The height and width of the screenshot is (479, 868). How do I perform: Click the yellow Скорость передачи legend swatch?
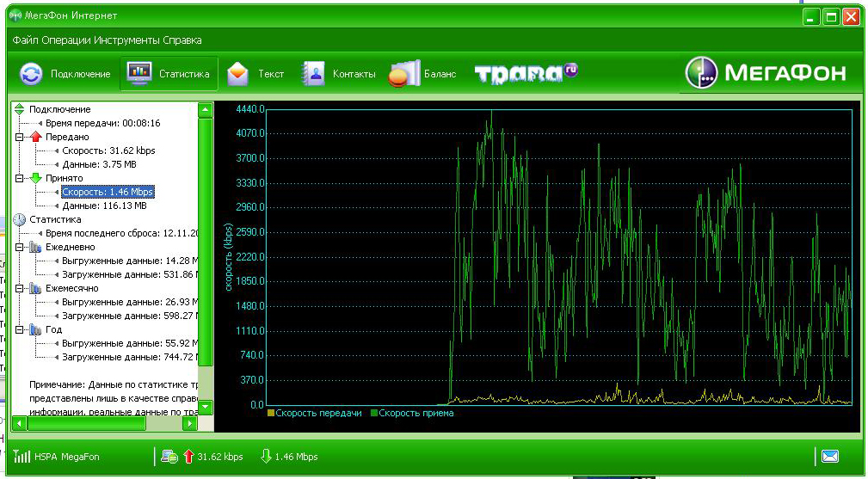[x=271, y=413]
